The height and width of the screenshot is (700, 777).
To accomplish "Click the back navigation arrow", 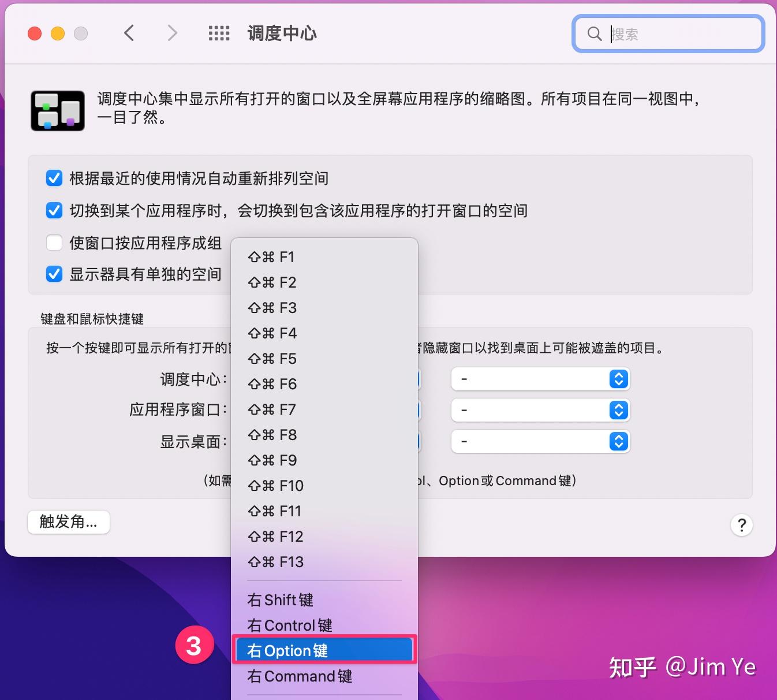I will (x=129, y=33).
